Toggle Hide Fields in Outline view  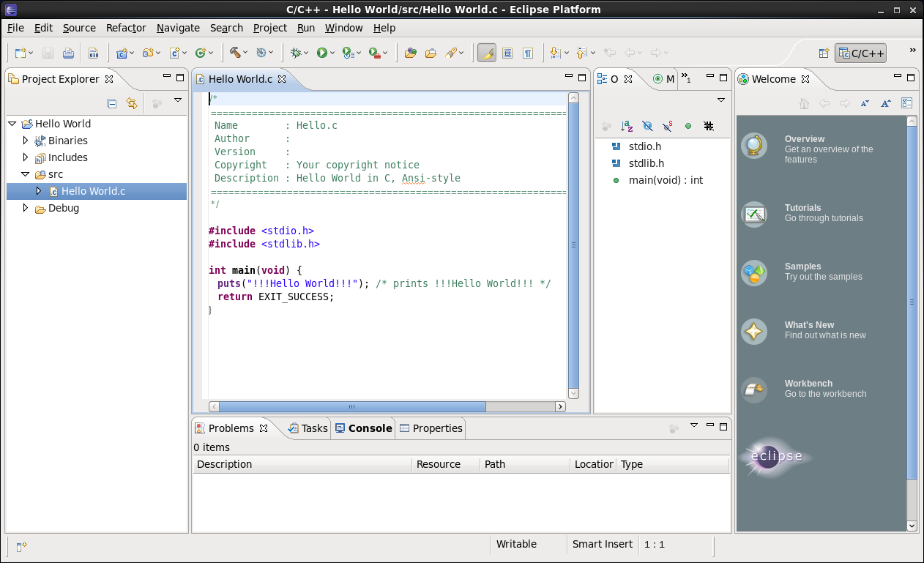tap(647, 126)
